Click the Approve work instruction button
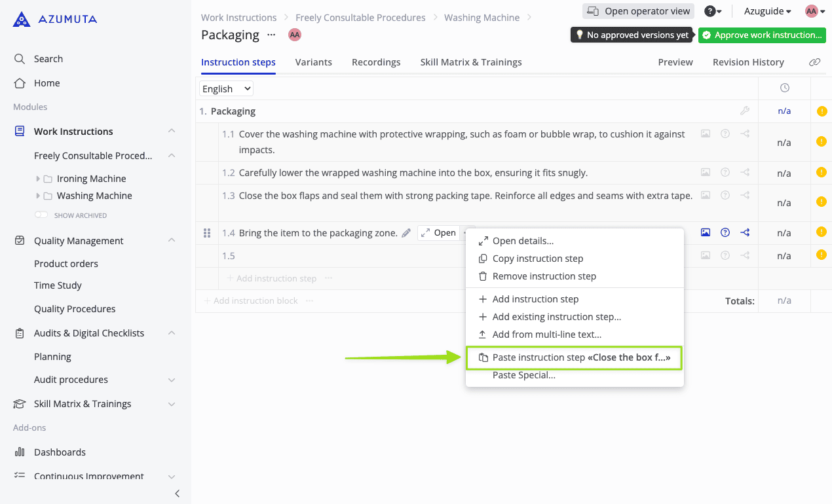 762,35
